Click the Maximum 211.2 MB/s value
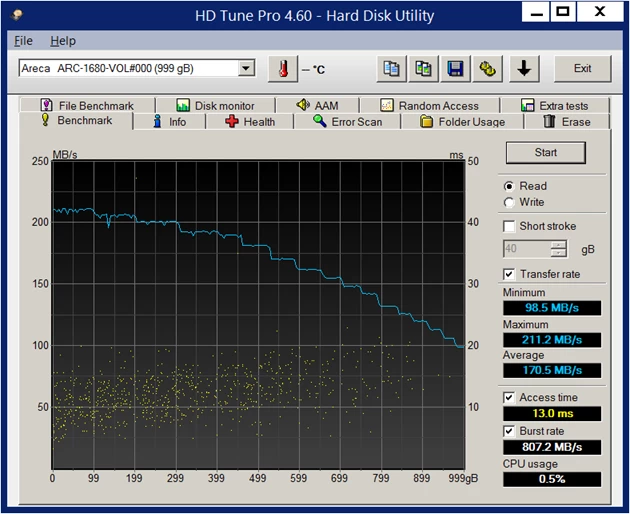Image resolution: width=630 pixels, height=514 pixels. pos(552,340)
